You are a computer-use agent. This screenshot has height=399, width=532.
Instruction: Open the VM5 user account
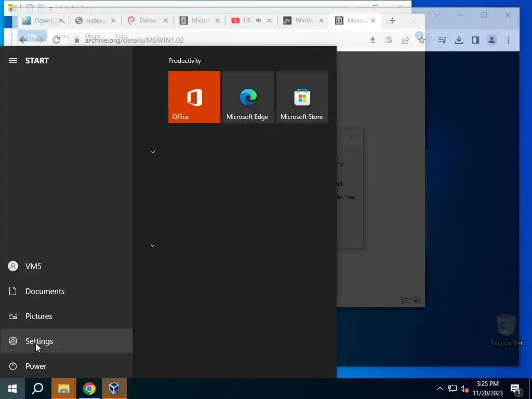click(x=66, y=266)
